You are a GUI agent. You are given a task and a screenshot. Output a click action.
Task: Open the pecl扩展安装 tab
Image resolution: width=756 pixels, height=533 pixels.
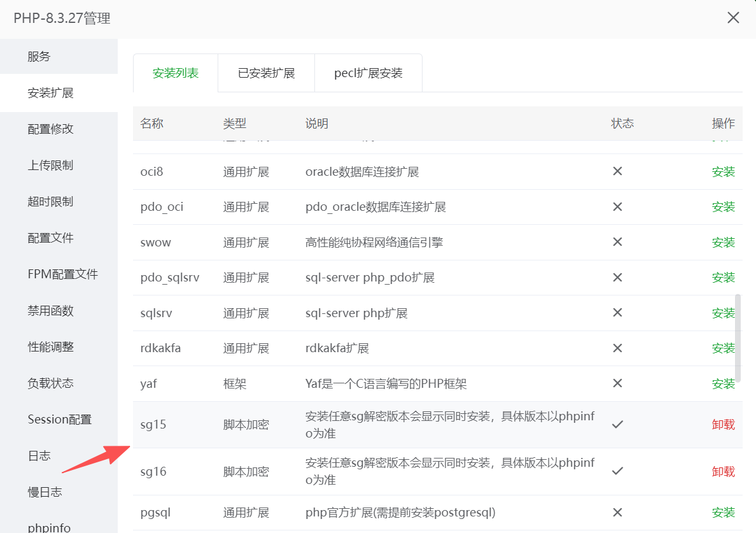coord(368,73)
